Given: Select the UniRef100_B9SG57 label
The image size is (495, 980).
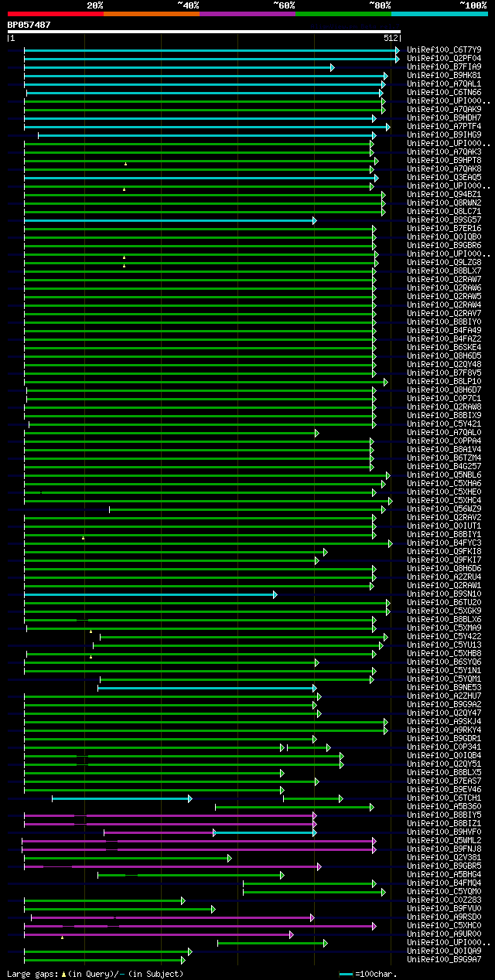Looking at the screenshot, I should (445, 219).
